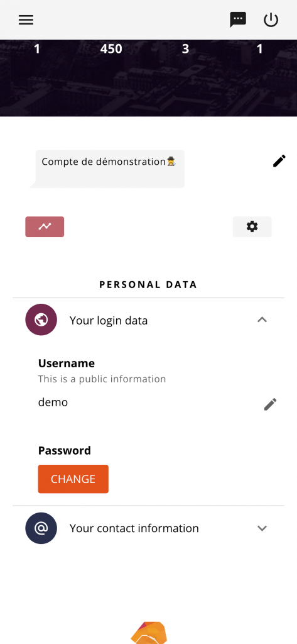This screenshot has height=644, width=297.
Task: Collapse the Your login data section
Action: pyautogui.click(x=262, y=319)
